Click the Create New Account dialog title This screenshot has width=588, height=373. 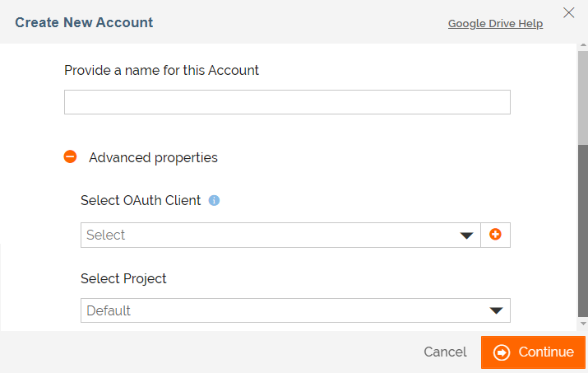click(84, 22)
